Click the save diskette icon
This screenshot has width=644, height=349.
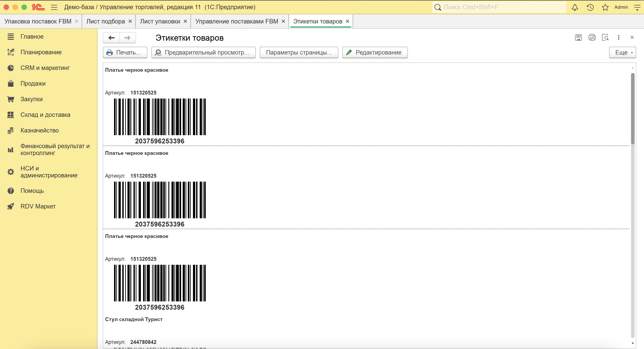tap(578, 38)
